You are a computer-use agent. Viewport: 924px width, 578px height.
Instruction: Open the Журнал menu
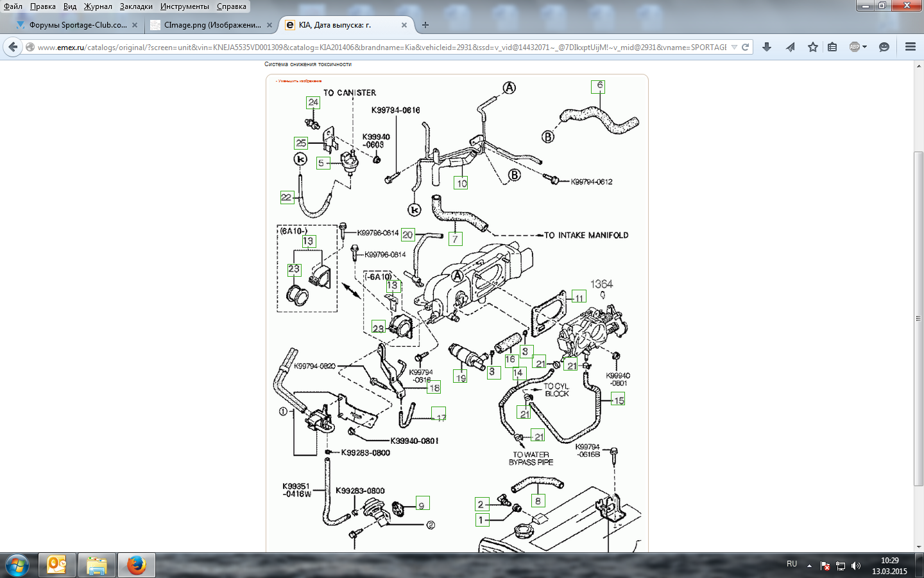98,6
